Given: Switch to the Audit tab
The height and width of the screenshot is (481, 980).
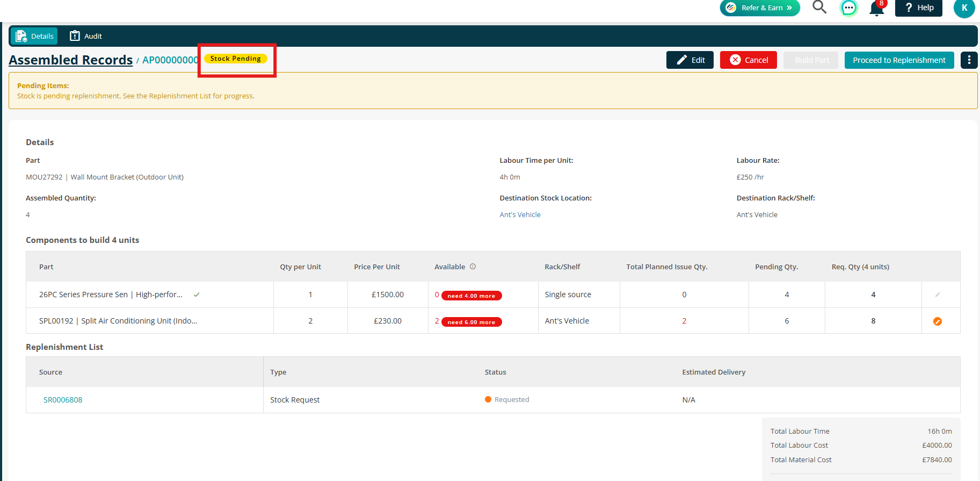Looking at the screenshot, I should pos(86,36).
